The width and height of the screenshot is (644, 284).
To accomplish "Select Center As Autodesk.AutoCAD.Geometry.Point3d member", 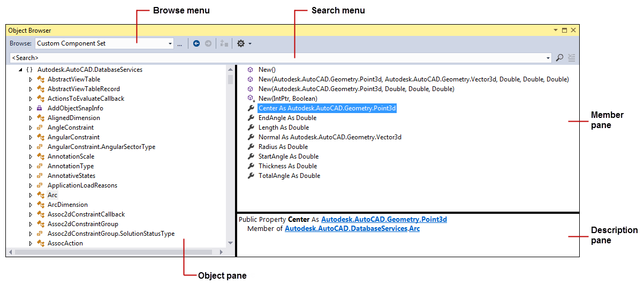I will click(x=327, y=108).
